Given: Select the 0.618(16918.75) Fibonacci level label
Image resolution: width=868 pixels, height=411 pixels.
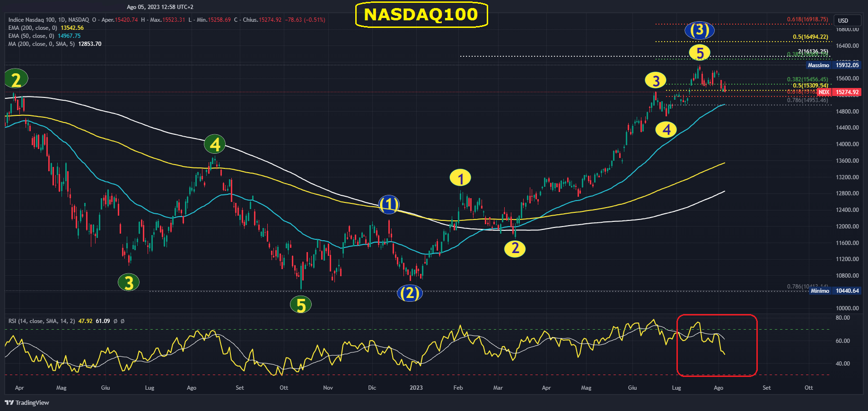Looking at the screenshot, I should point(807,19).
